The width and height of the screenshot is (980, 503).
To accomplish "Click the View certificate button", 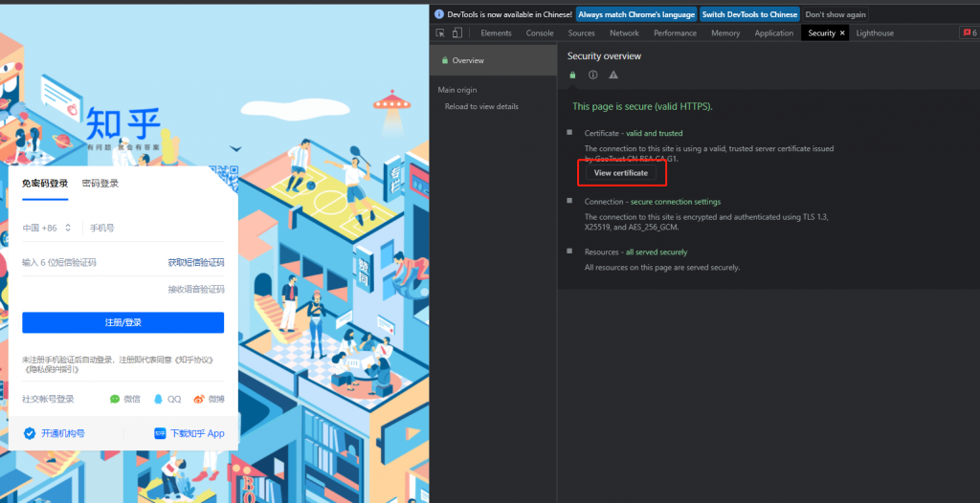I will click(x=620, y=173).
